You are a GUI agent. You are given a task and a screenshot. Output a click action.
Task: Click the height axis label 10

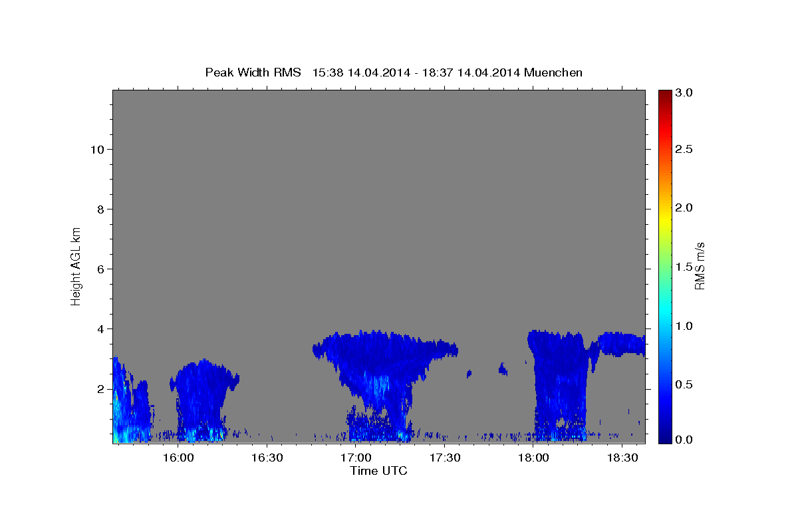pyautogui.click(x=96, y=150)
